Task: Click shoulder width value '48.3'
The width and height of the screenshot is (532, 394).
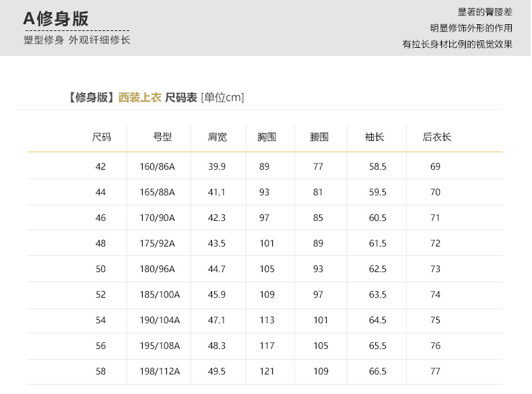Action: pos(217,346)
